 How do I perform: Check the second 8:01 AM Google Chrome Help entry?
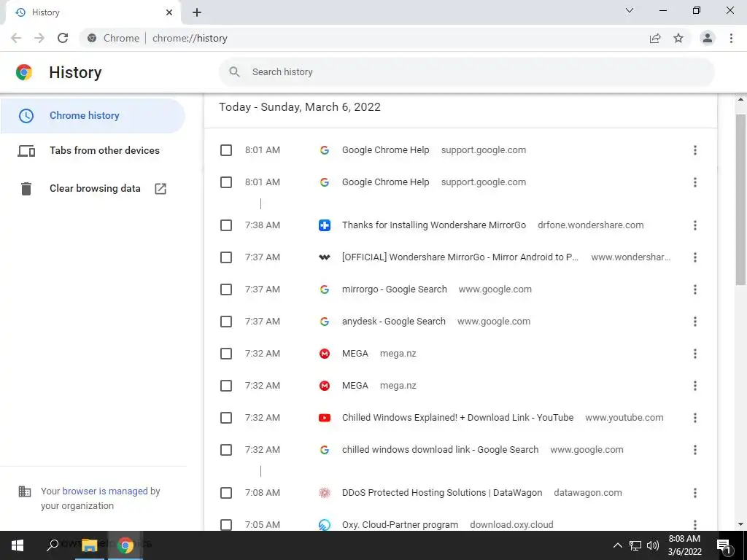point(226,182)
